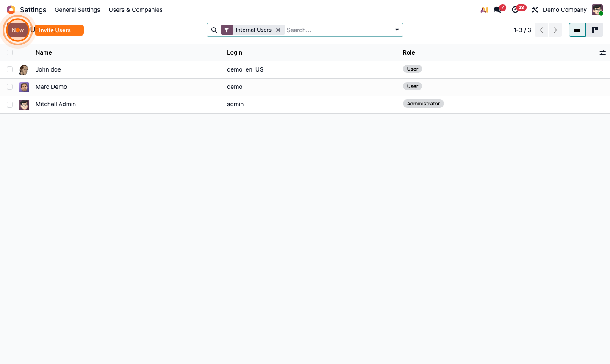The width and height of the screenshot is (610, 364).
Task: Go to the previous page of users
Action: [x=541, y=30]
